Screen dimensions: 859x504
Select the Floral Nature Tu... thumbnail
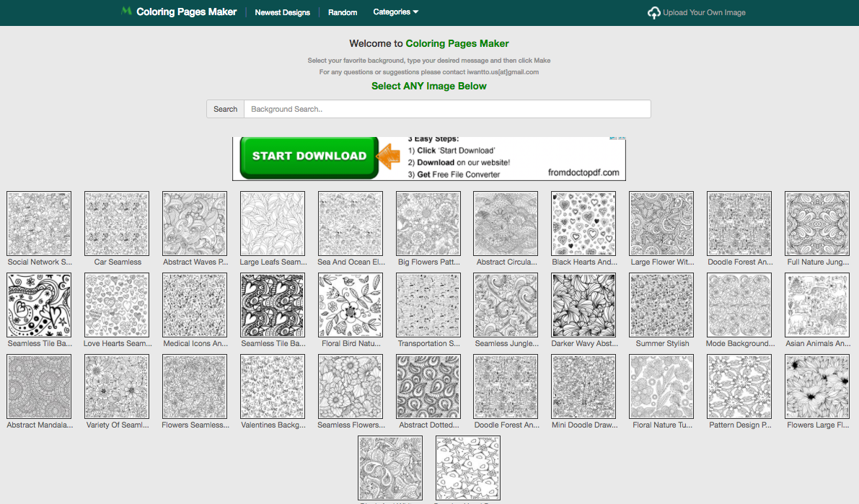[x=661, y=386]
